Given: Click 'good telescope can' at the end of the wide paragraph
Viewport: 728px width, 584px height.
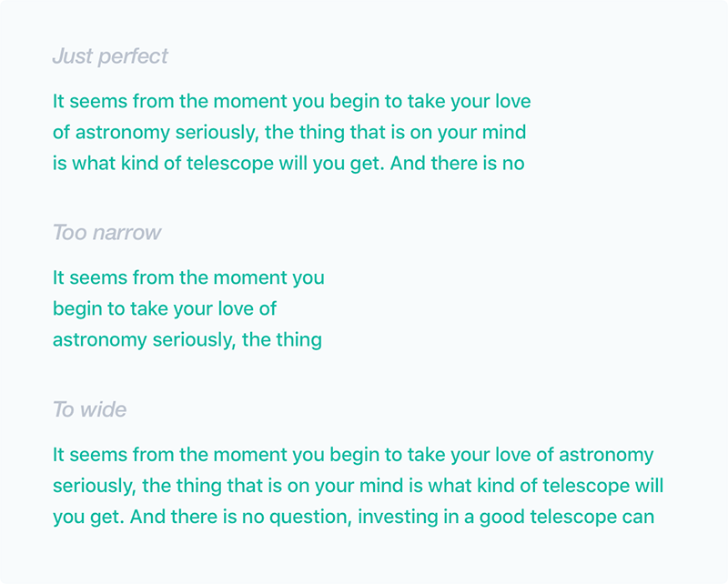Looking at the screenshot, I should click(x=567, y=518).
